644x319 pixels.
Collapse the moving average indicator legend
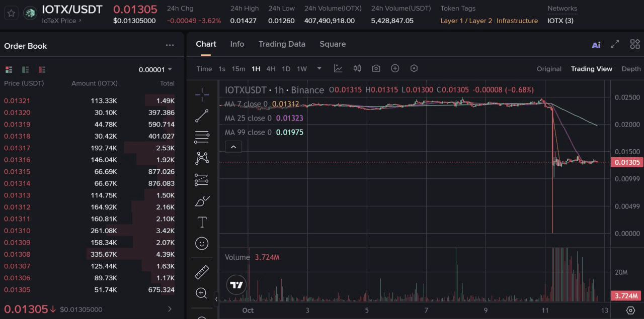(233, 147)
